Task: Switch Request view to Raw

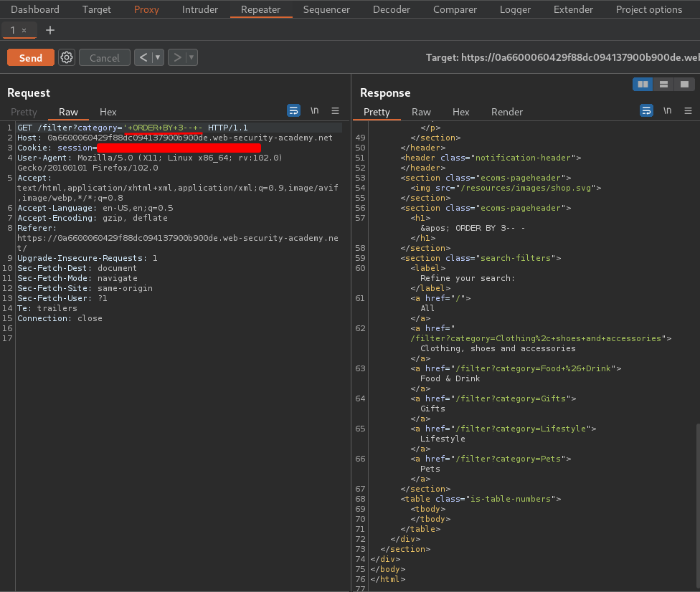Action: [x=68, y=112]
